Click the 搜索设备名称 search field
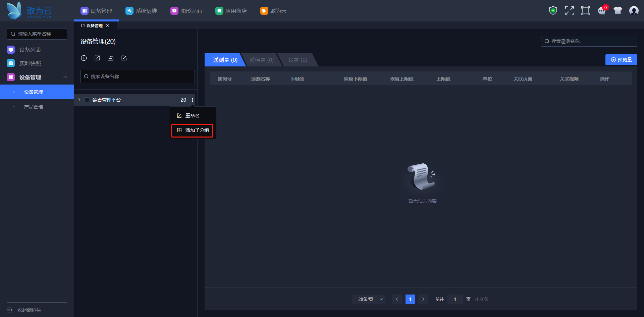Image resolution: width=644 pixels, height=317 pixels. click(x=138, y=76)
